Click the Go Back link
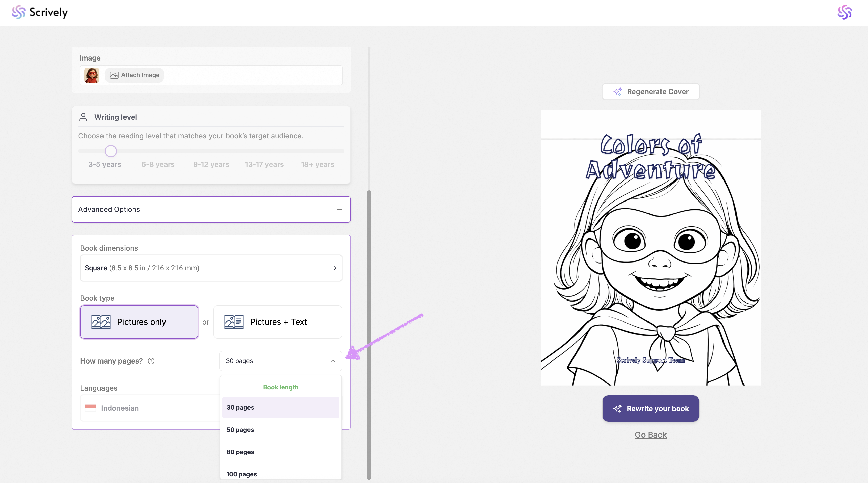 [650, 434]
